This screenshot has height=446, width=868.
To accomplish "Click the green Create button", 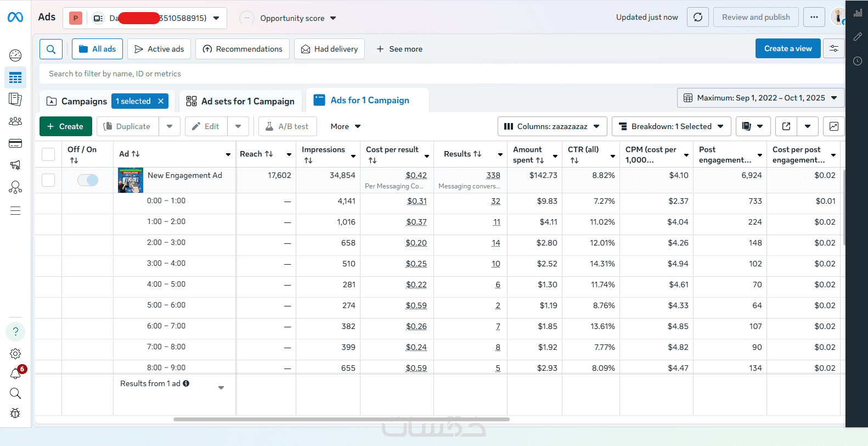I will tap(65, 126).
